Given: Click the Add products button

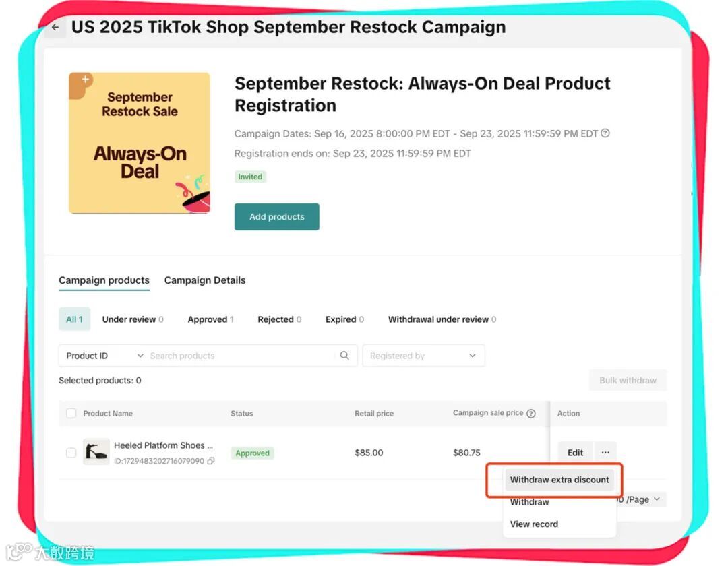Looking at the screenshot, I should (277, 217).
